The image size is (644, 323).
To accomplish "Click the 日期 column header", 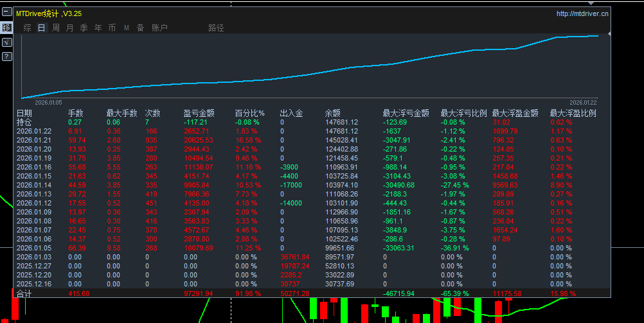I will click(x=24, y=113).
